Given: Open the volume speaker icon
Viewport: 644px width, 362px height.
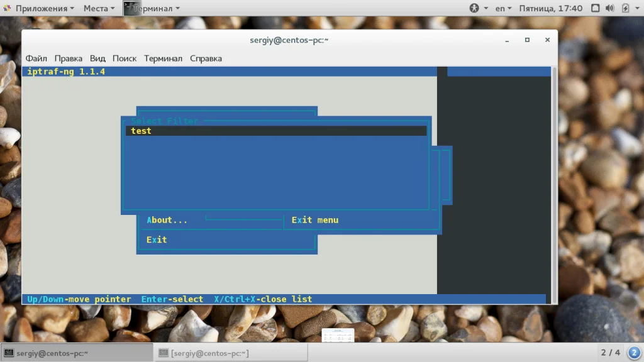Looking at the screenshot, I should (x=609, y=8).
